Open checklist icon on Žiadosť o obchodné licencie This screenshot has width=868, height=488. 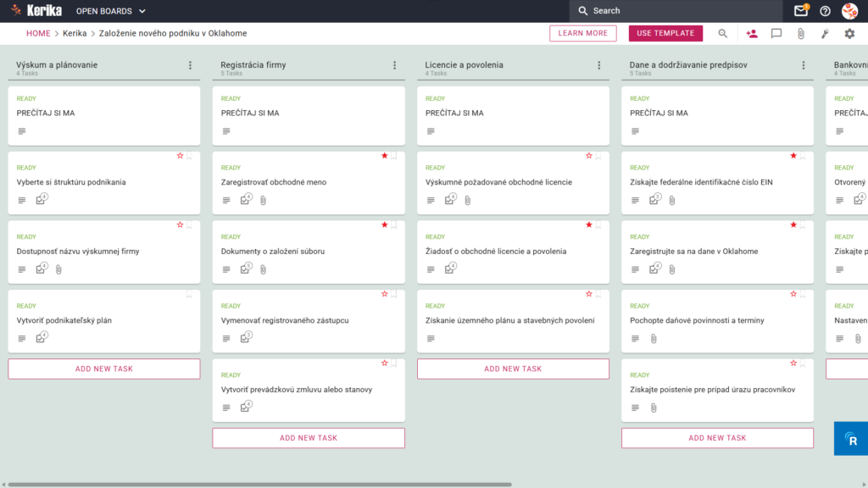pos(451,269)
